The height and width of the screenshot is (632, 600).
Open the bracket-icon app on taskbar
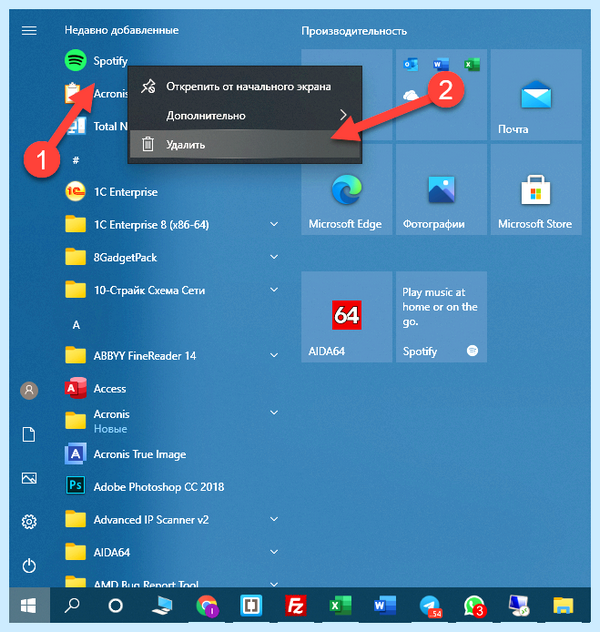pos(251,605)
